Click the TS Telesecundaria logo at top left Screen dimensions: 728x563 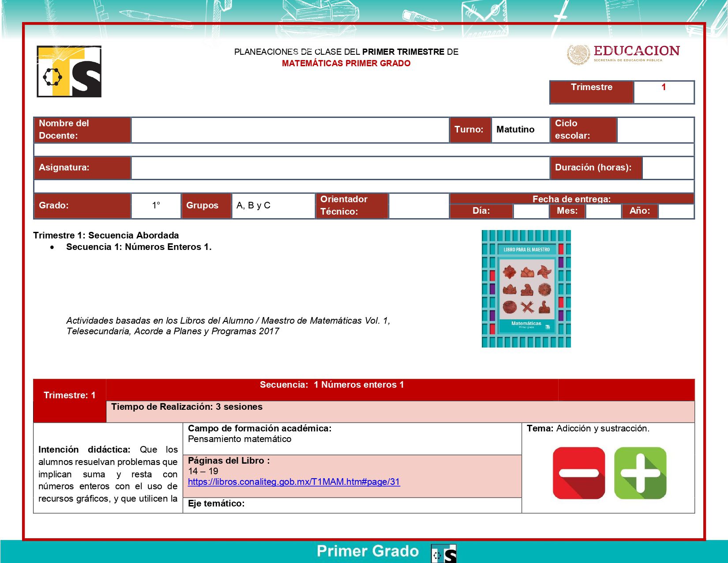click(x=69, y=72)
